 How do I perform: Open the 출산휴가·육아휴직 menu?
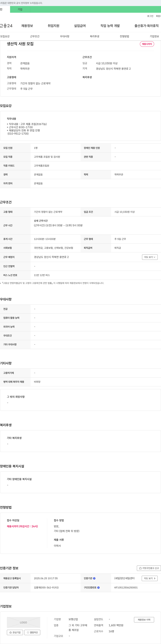coord(146,26)
